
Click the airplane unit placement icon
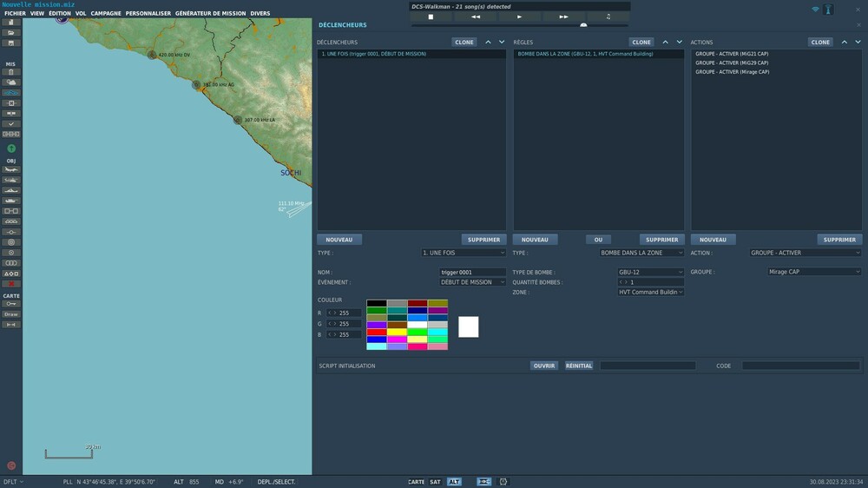click(x=11, y=169)
